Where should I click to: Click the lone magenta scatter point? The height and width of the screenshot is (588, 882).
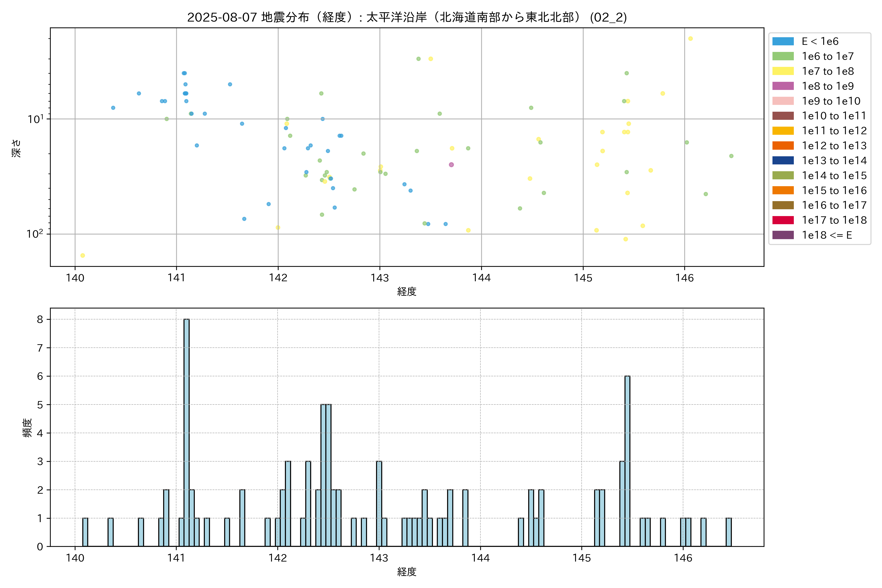pyautogui.click(x=451, y=165)
